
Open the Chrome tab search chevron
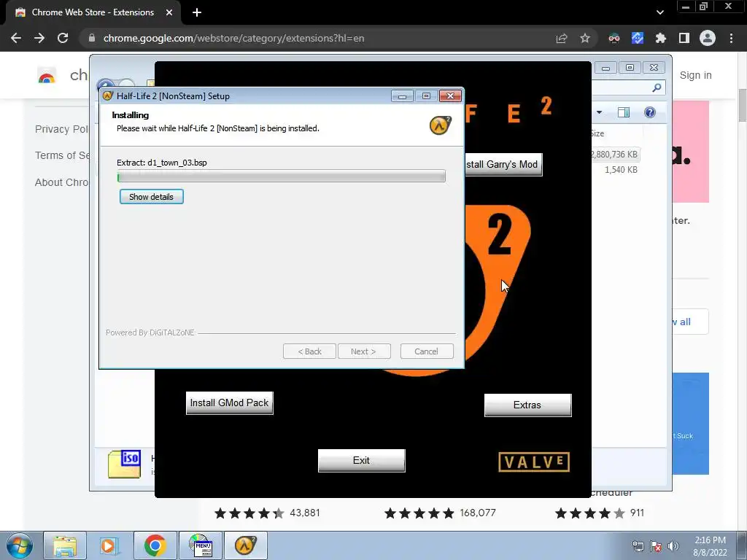(659, 12)
